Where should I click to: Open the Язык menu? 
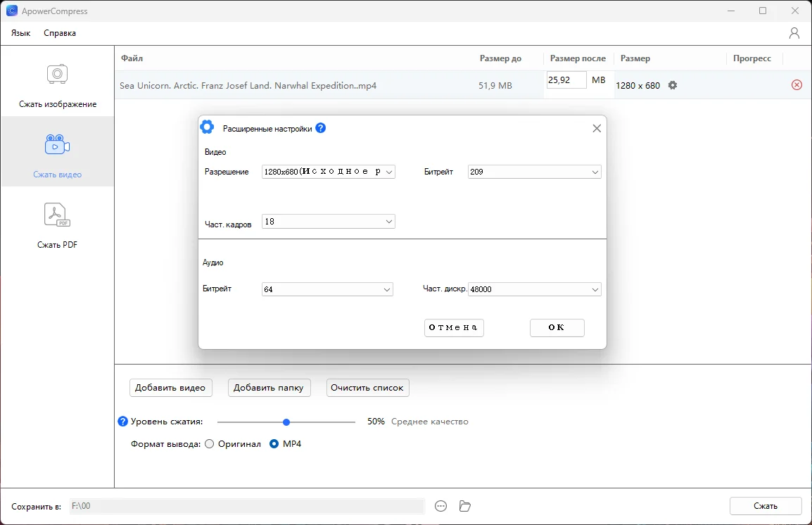click(21, 33)
